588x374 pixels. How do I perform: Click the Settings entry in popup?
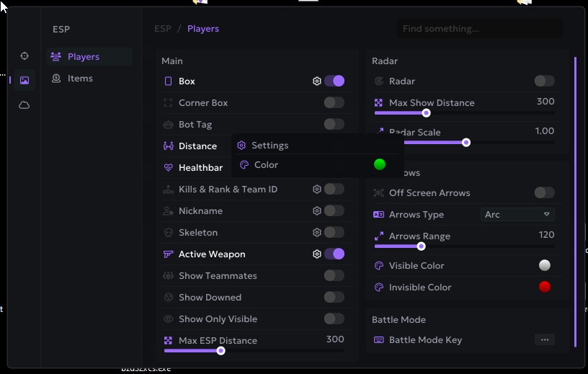pos(269,146)
